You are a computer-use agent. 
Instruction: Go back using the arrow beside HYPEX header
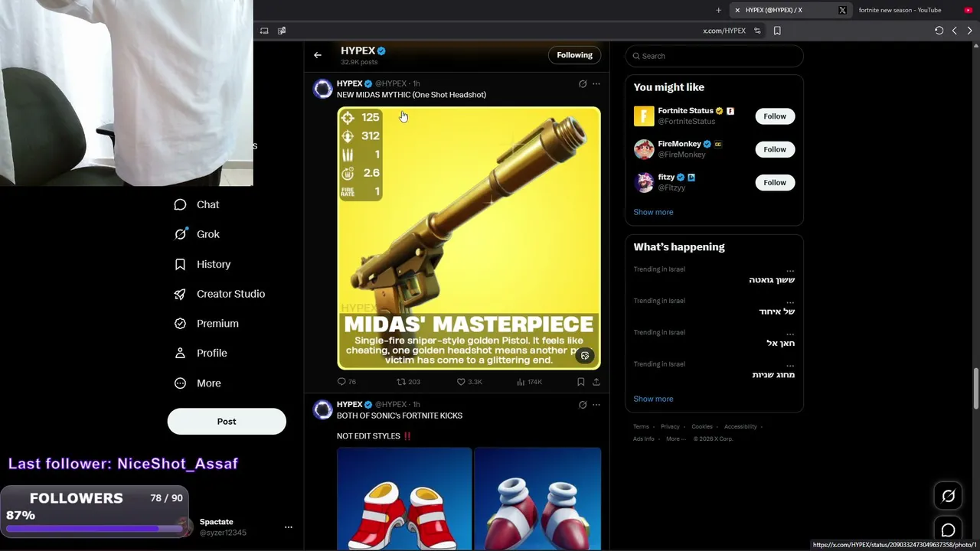pyautogui.click(x=318, y=55)
